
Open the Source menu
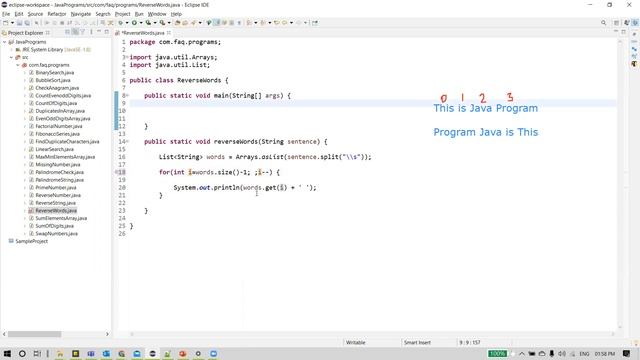[x=35, y=14]
